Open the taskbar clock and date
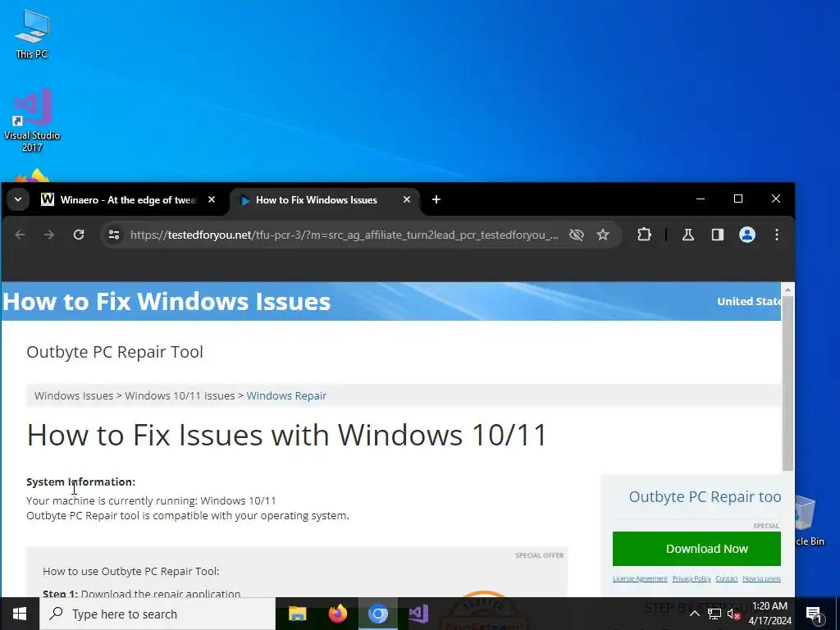This screenshot has height=630, width=840. pyautogui.click(x=770, y=614)
